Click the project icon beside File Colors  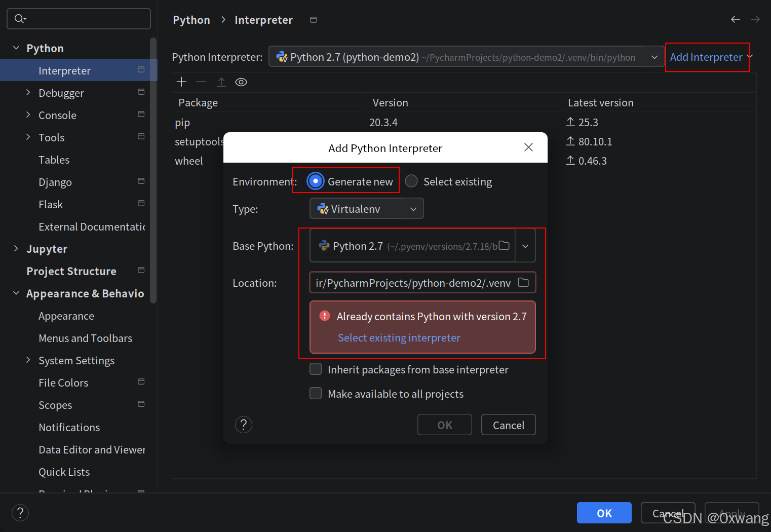click(141, 382)
